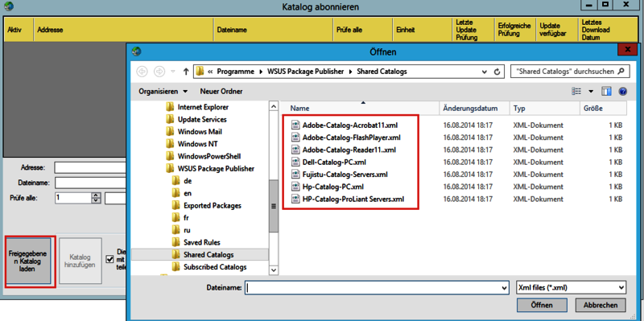Select the en language folder in tree
644x321 pixels.
(188, 193)
